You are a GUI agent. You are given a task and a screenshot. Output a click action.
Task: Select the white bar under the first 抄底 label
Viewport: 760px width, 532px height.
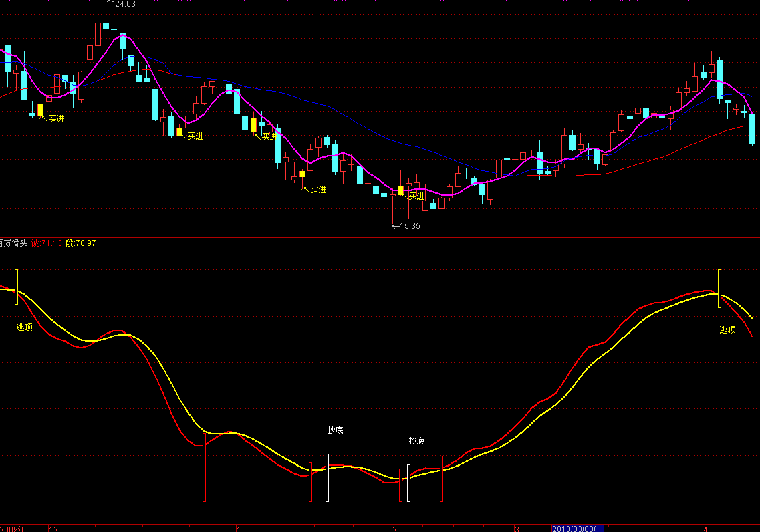coord(327,477)
